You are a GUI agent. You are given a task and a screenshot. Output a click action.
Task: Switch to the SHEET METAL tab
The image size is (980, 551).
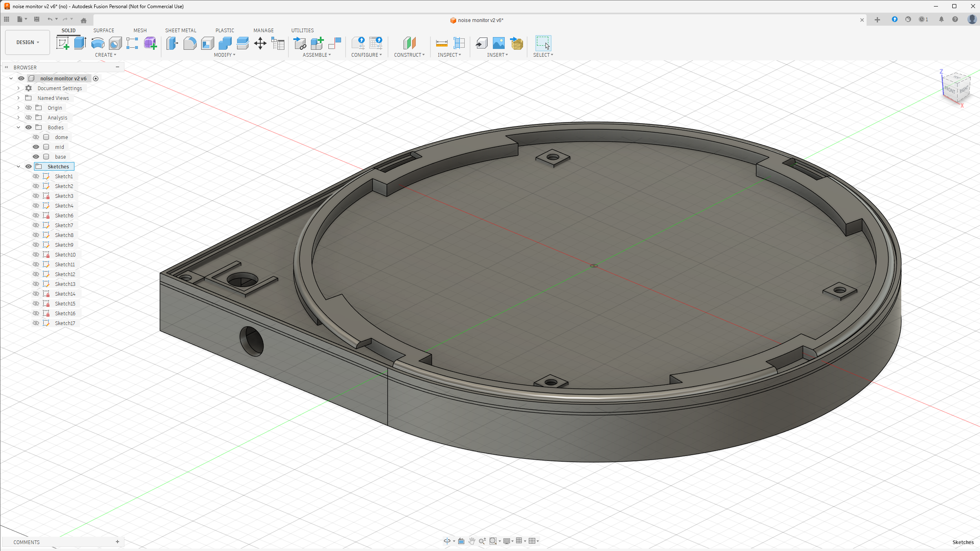pyautogui.click(x=181, y=30)
